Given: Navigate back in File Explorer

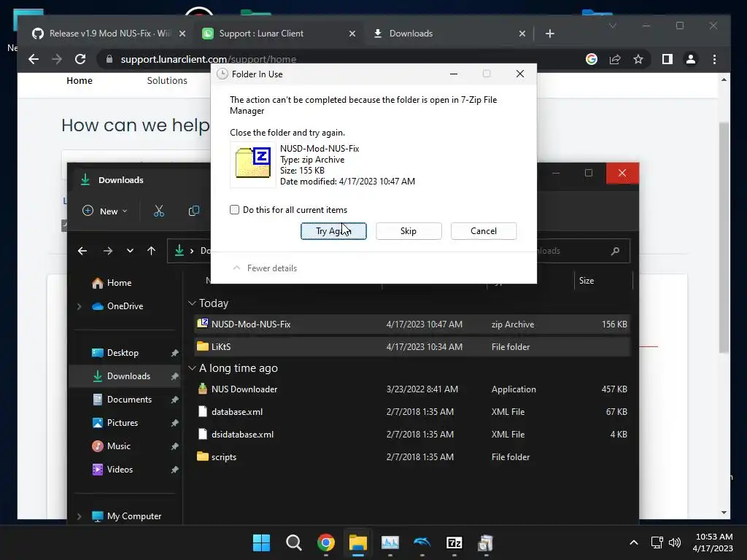Looking at the screenshot, I should pos(82,251).
